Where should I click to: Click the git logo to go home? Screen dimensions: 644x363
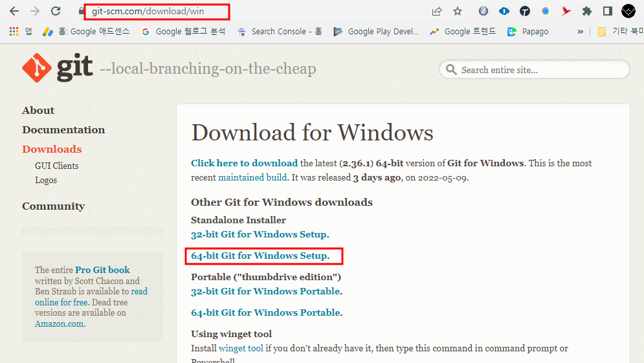[x=58, y=68]
